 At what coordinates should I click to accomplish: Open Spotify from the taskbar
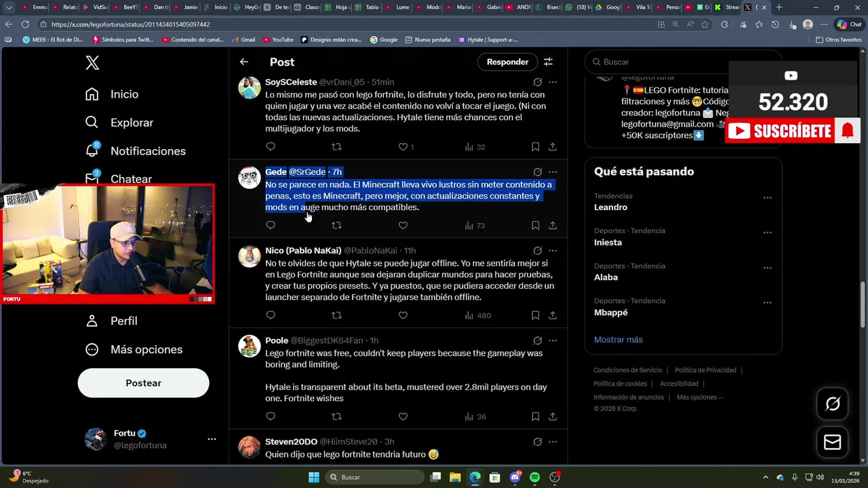534,477
